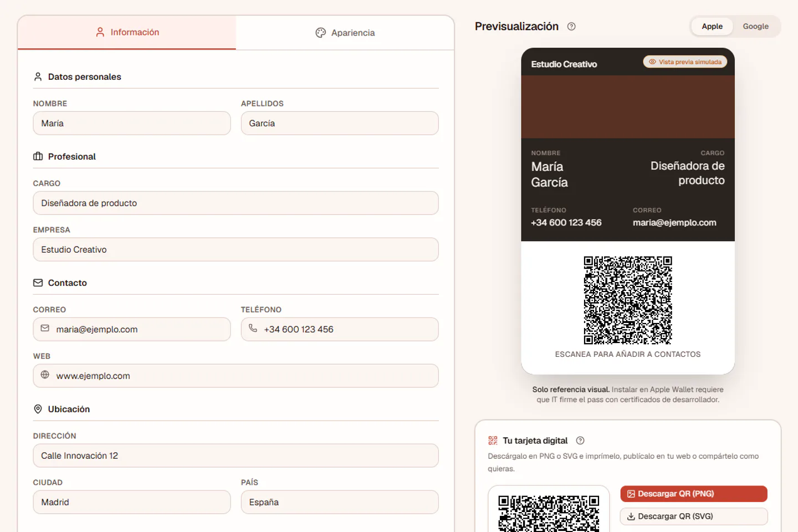
Task: Click the Web field www.ejemplo.com
Action: pos(236,376)
